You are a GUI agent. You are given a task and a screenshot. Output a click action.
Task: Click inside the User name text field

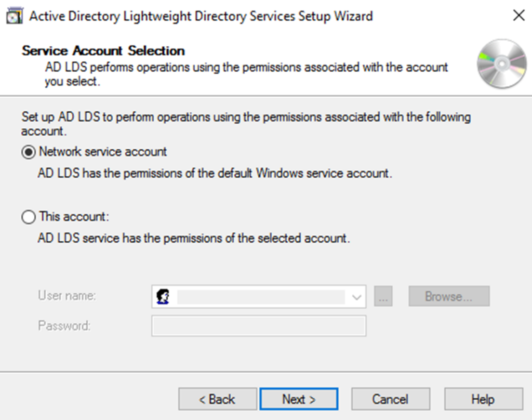pos(260,296)
